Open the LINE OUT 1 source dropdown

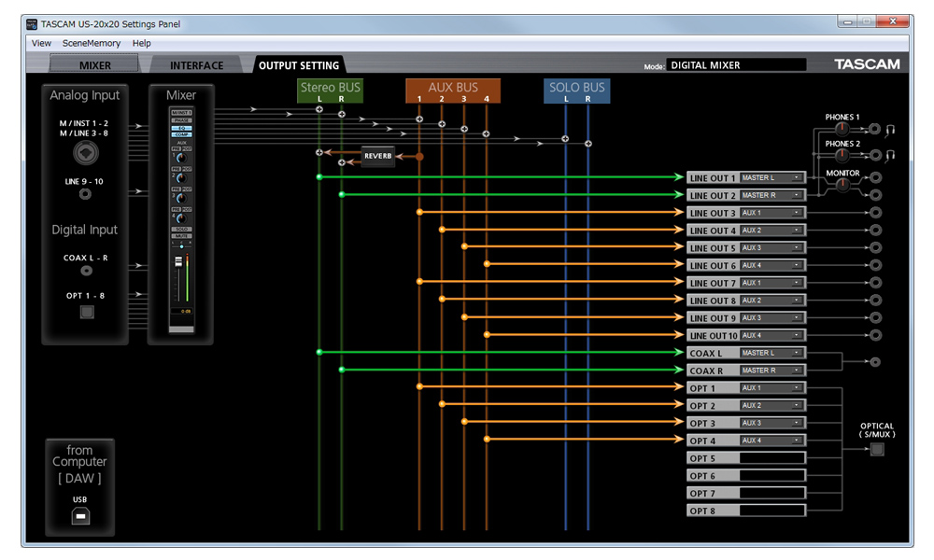coord(772,178)
